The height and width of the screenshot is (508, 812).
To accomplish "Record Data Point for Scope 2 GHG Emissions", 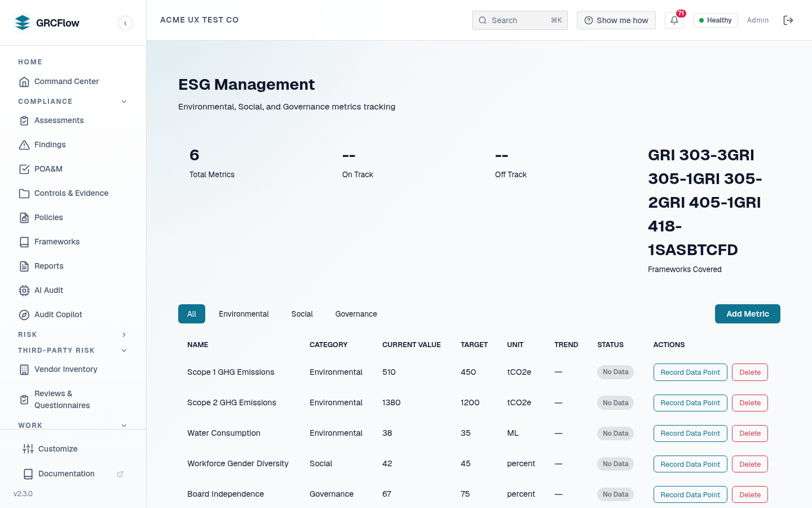I will coord(690,403).
